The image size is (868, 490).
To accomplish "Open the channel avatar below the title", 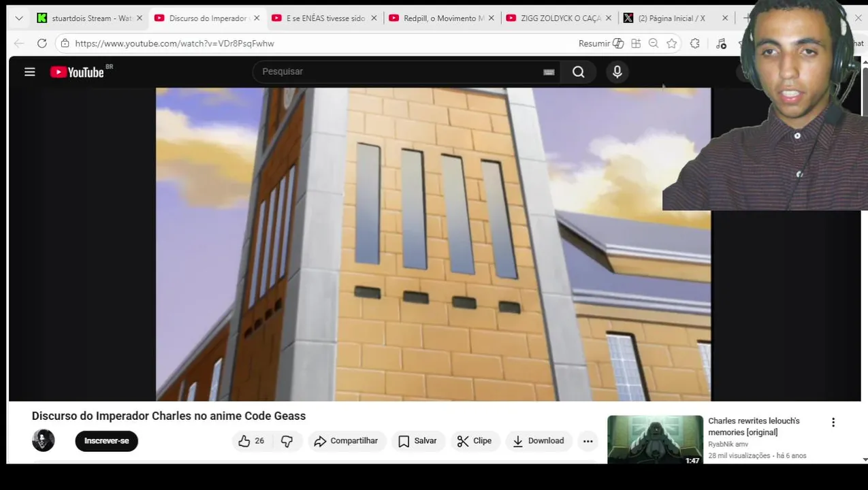I will tap(44, 440).
